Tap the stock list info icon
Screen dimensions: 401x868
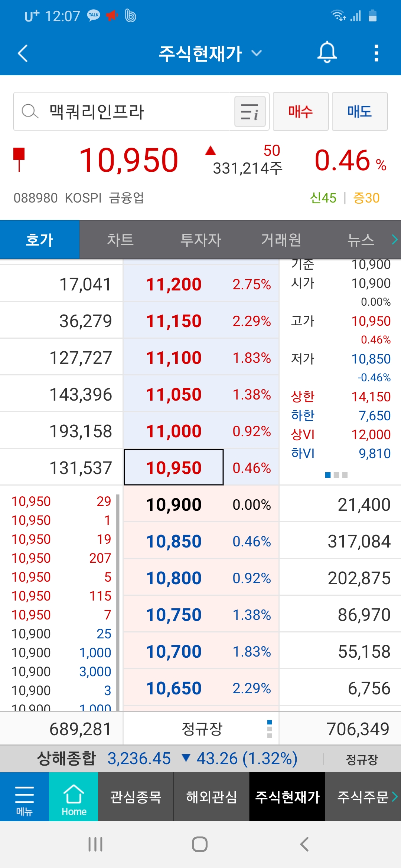coord(250,112)
